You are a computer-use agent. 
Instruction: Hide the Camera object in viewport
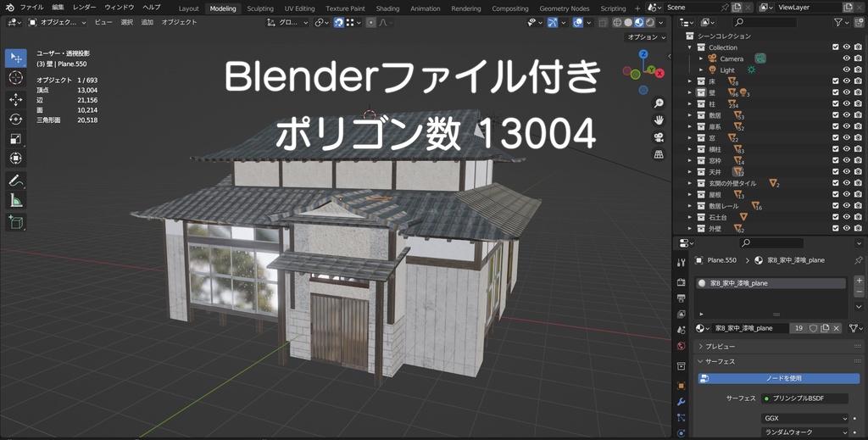pyautogui.click(x=847, y=58)
